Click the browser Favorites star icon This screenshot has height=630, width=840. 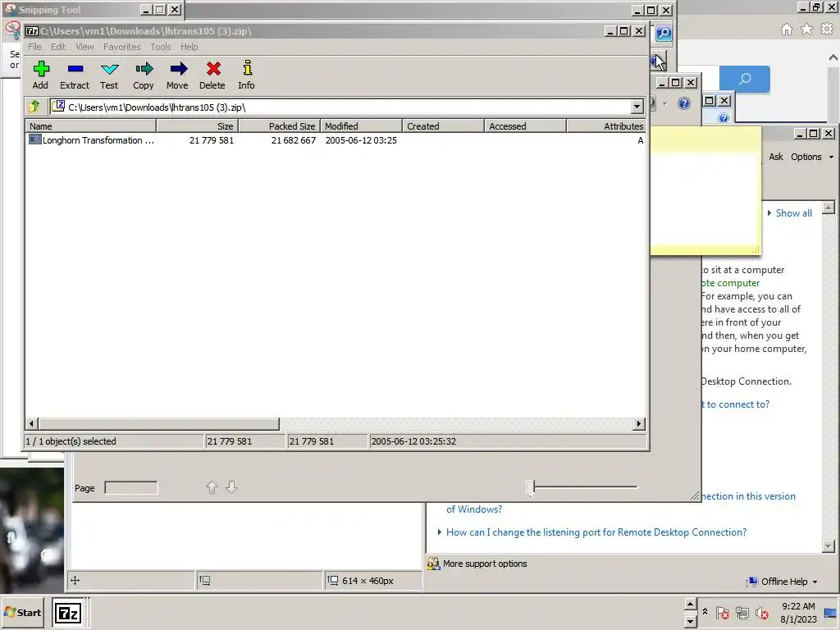click(x=806, y=30)
